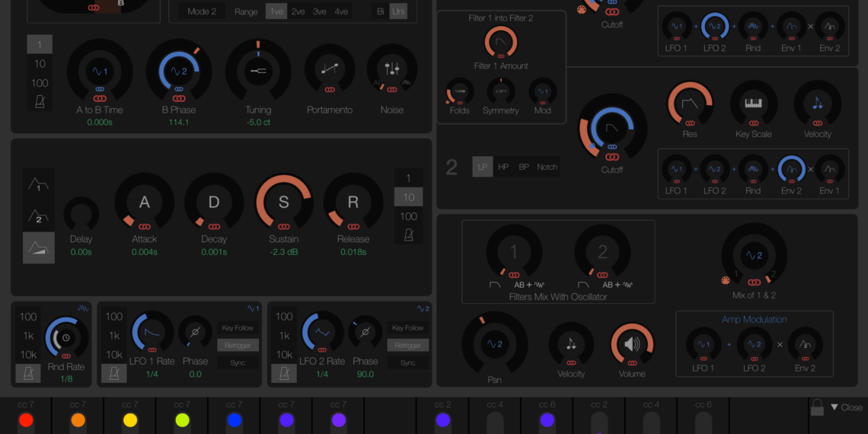
Task: Select the Notch filter type
Action: tap(547, 167)
